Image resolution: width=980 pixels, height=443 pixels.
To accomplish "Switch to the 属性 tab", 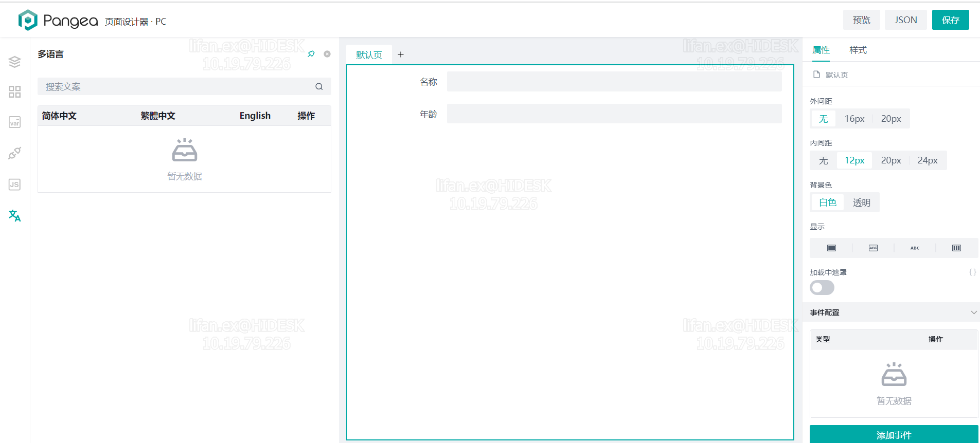I will click(x=821, y=50).
